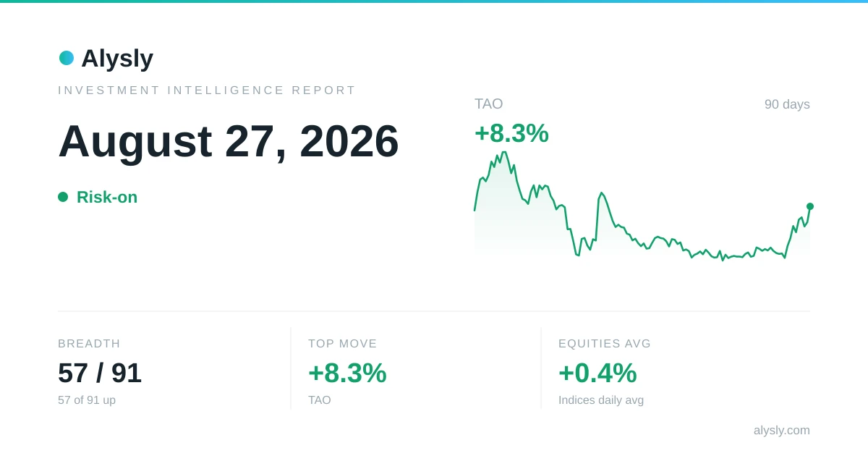The image size is (868, 456).
Task: Click the Alysly logo circle icon
Action: coord(67,58)
